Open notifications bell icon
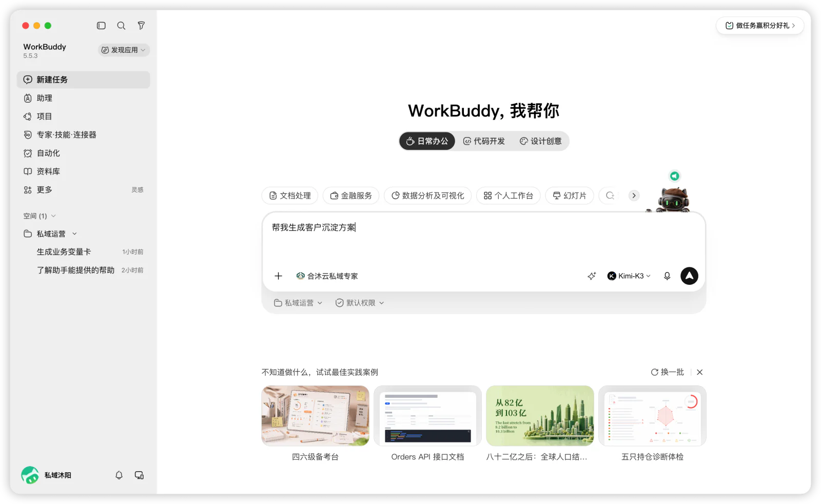 tap(119, 475)
